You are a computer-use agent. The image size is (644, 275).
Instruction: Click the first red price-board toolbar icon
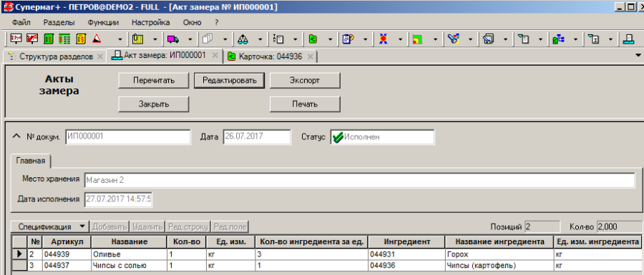(16, 39)
